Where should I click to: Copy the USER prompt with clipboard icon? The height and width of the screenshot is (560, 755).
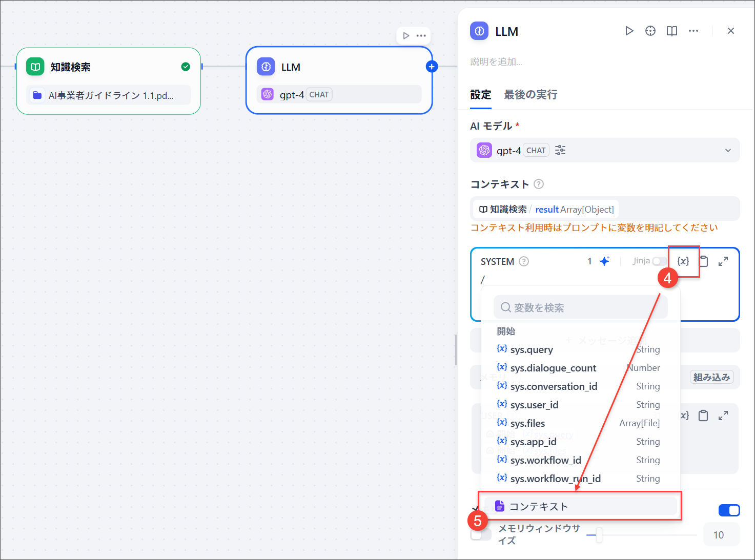coord(703,416)
